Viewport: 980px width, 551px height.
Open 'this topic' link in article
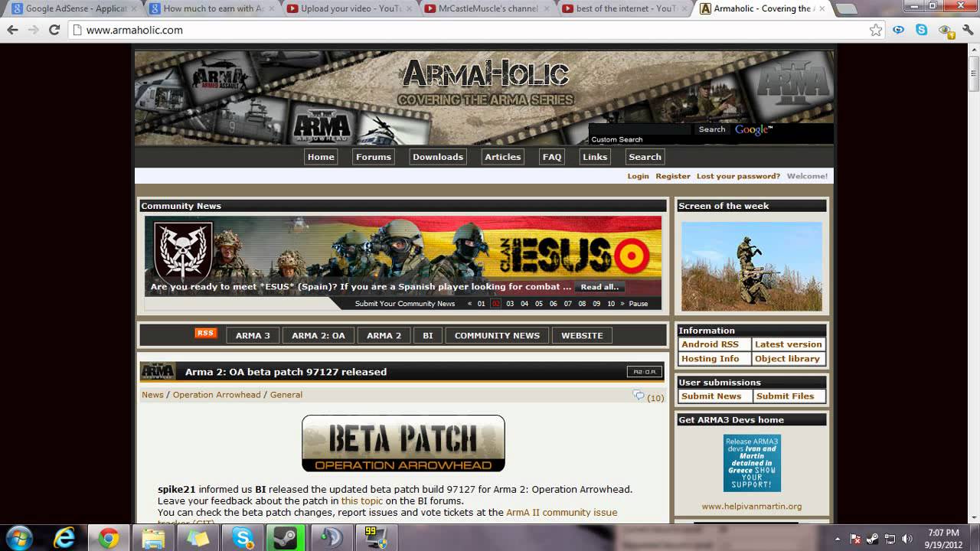(362, 500)
